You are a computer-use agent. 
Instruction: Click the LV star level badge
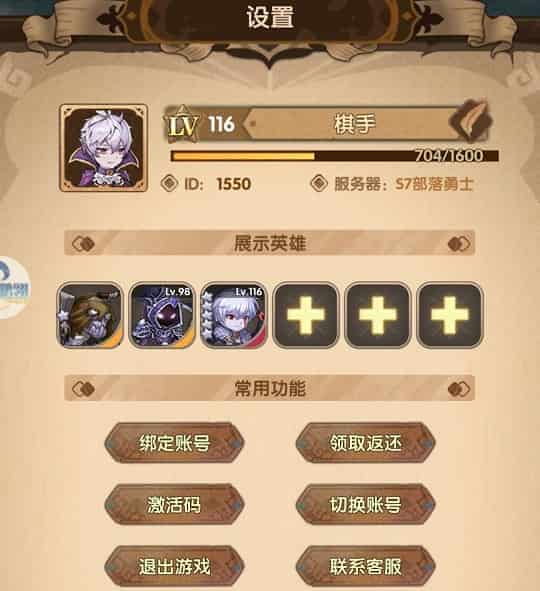point(183,124)
